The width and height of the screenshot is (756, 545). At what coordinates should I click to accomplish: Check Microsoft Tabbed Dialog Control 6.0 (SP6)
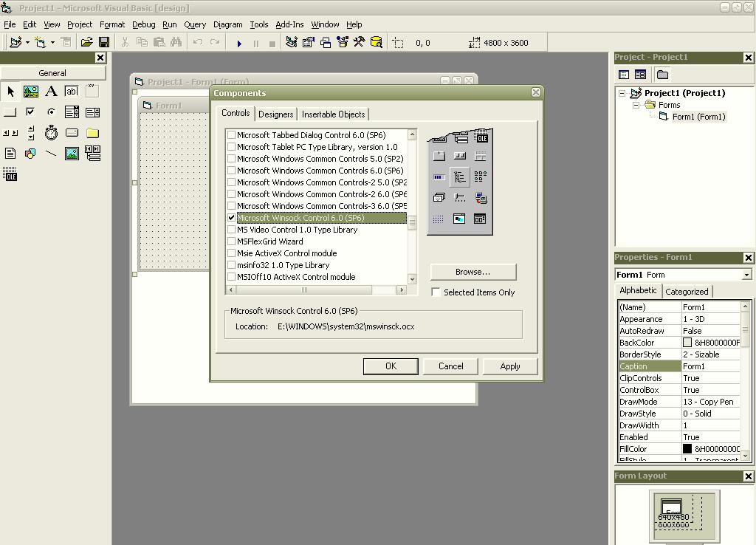click(x=231, y=135)
